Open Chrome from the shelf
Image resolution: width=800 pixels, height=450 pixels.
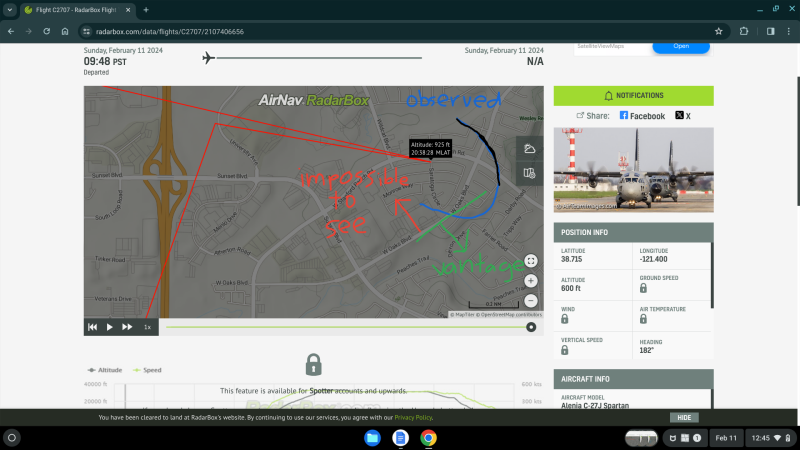pos(429,438)
